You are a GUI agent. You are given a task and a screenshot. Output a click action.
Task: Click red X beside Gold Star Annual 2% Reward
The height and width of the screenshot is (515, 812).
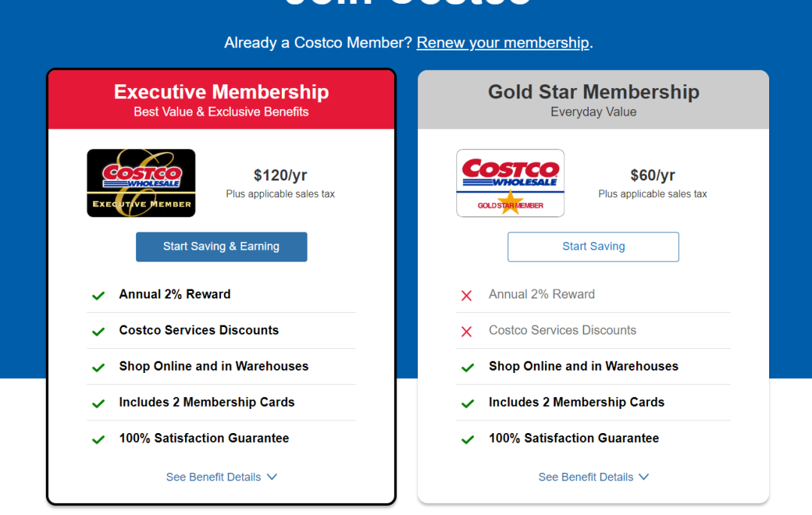pos(467,295)
